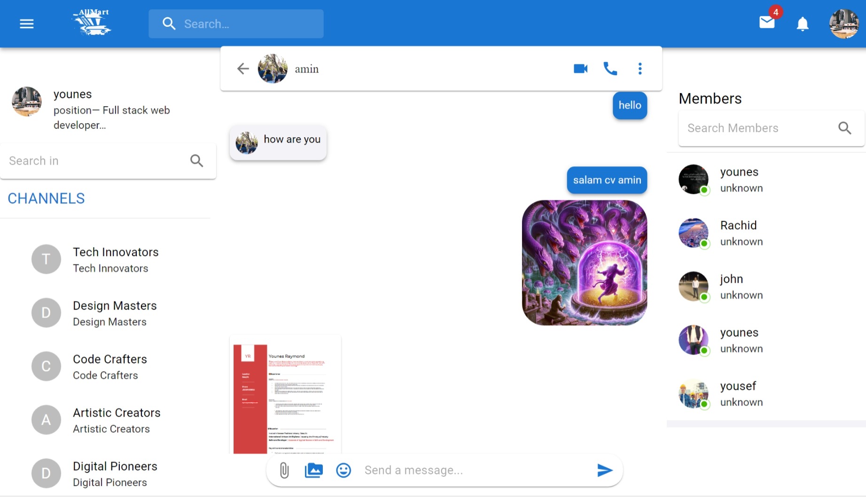This screenshot has height=504, width=866.
Task: Click the D avatar of Digital Pioneers
Action: coord(46,473)
